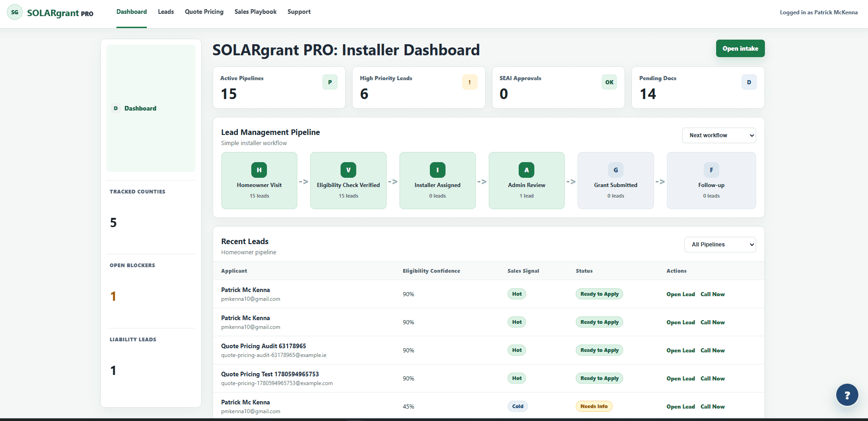Click the Cold sales signal badge
This screenshot has width=868, height=421.
(x=518, y=406)
